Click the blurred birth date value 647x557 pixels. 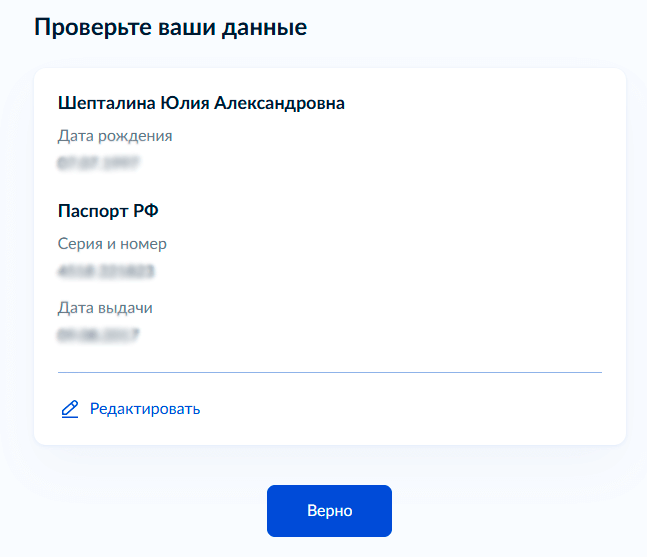98,163
